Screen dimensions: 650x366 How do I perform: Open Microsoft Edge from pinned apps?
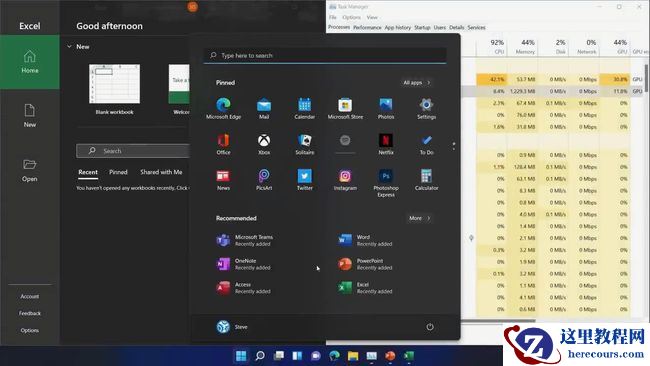coord(223,109)
